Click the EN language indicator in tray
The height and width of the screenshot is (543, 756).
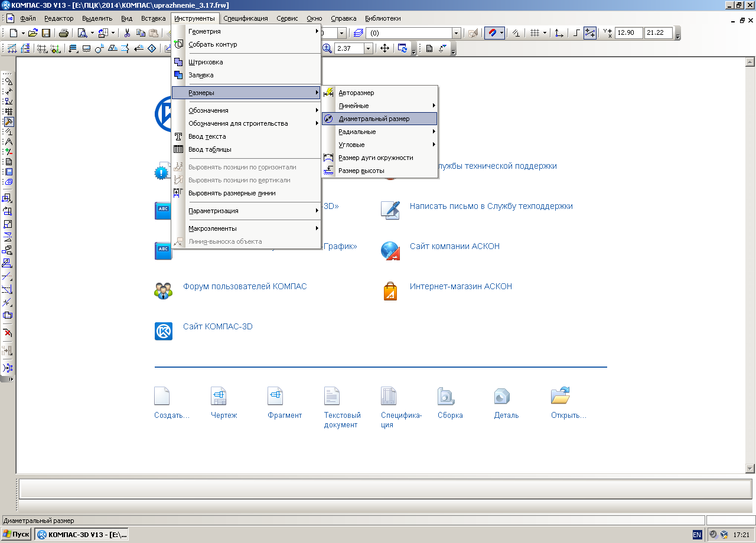coord(697,534)
